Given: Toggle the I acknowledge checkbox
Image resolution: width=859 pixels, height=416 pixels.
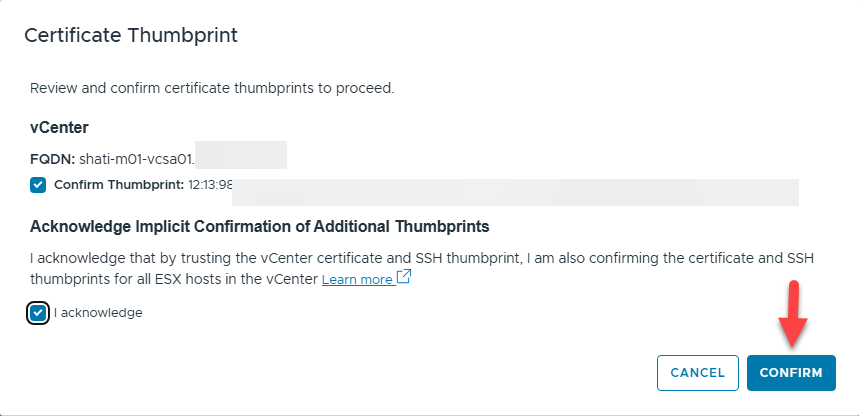Looking at the screenshot, I should tap(38, 313).
